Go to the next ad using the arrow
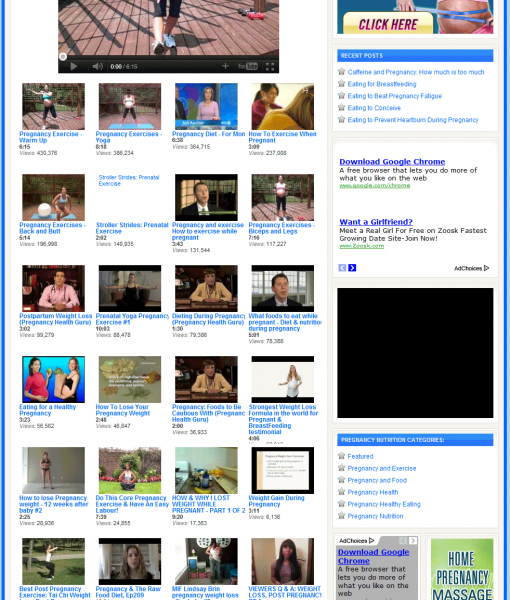510x600 pixels. [352, 268]
